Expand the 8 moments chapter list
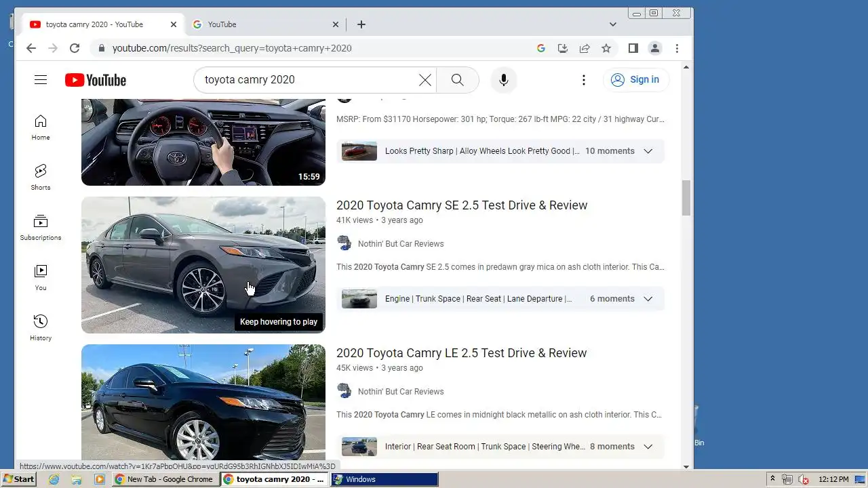 [648, 447]
